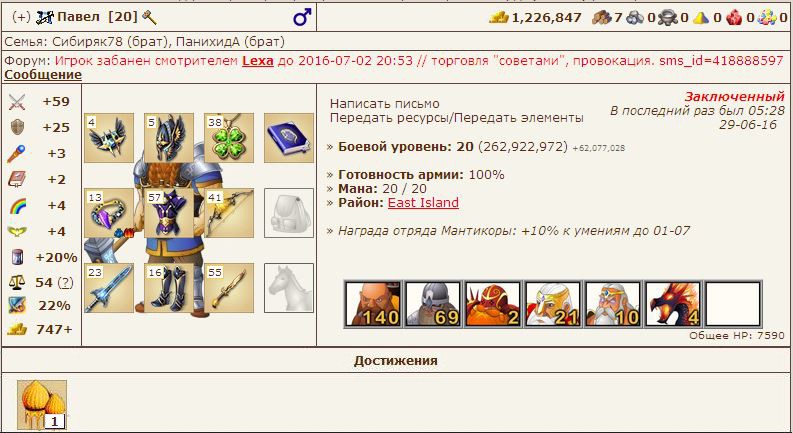This screenshot has width=793, height=433.
Task: Click the golden domes achievement icon
Action: pos(42,405)
